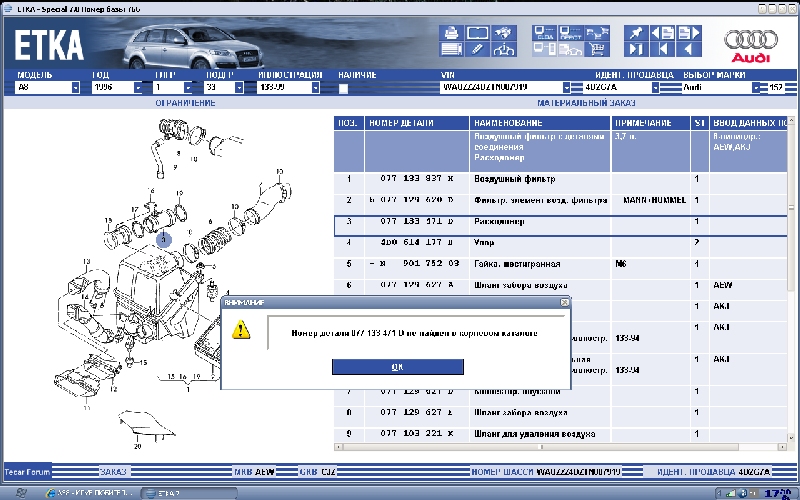This screenshot has height=500, width=800.
Task: Click the list view icon below printer
Action: point(452,48)
